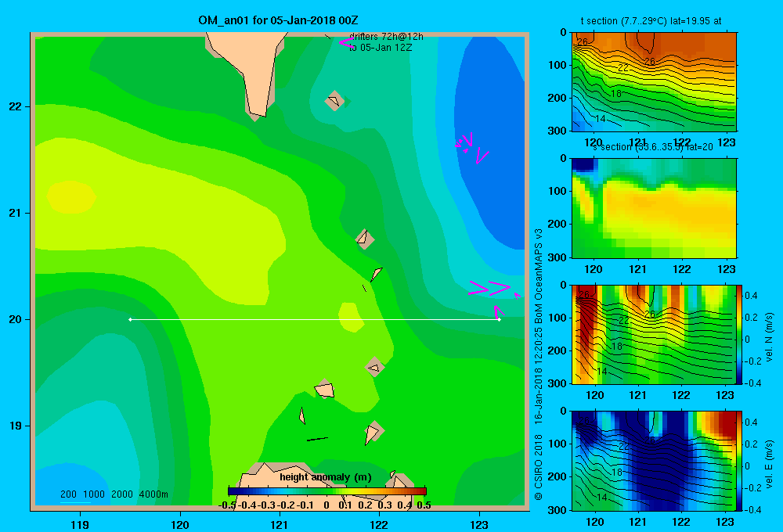Click the vel. E color scale bar
783x532 pixels.
coord(739,461)
